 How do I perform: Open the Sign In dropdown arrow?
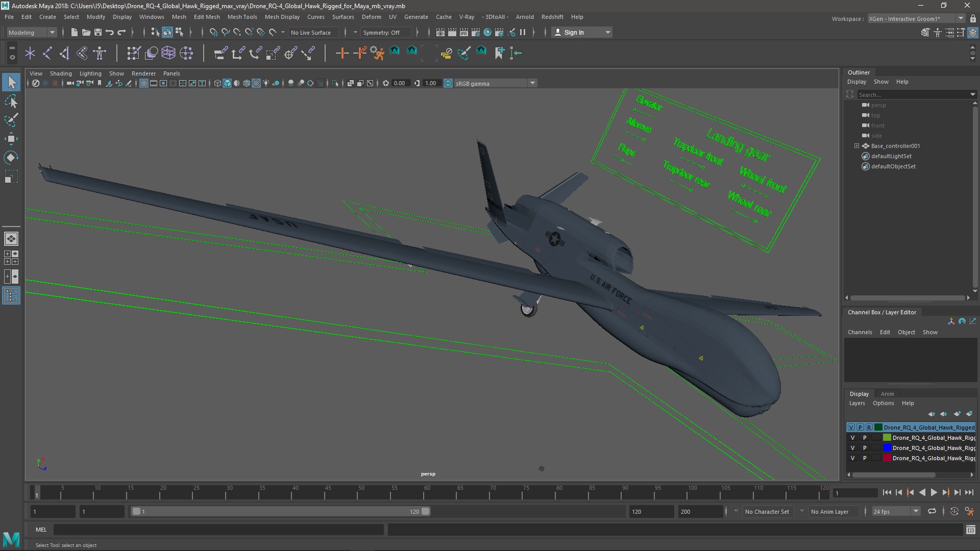[x=607, y=32]
